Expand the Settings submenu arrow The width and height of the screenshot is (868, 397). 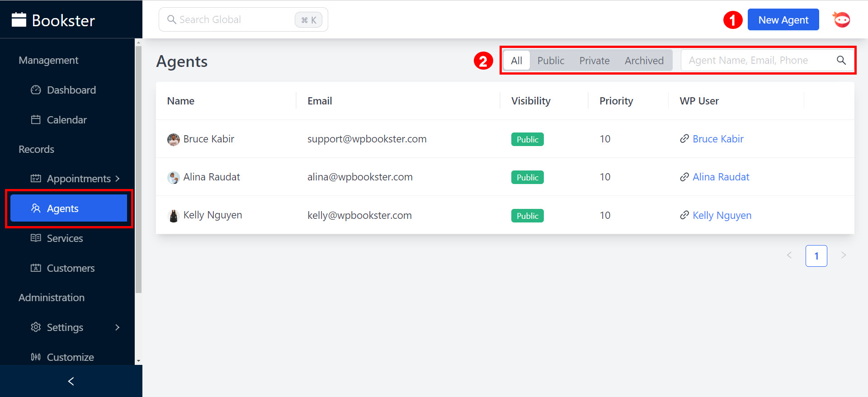coord(118,327)
